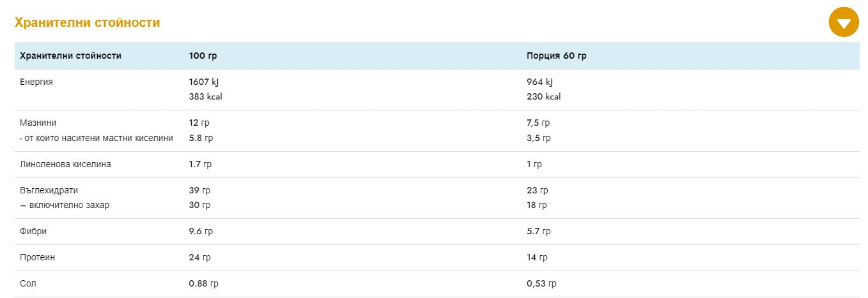Click the Хранителни стойности section heading
The width and height of the screenshot is (868, 298).
(x=87, y=23)
